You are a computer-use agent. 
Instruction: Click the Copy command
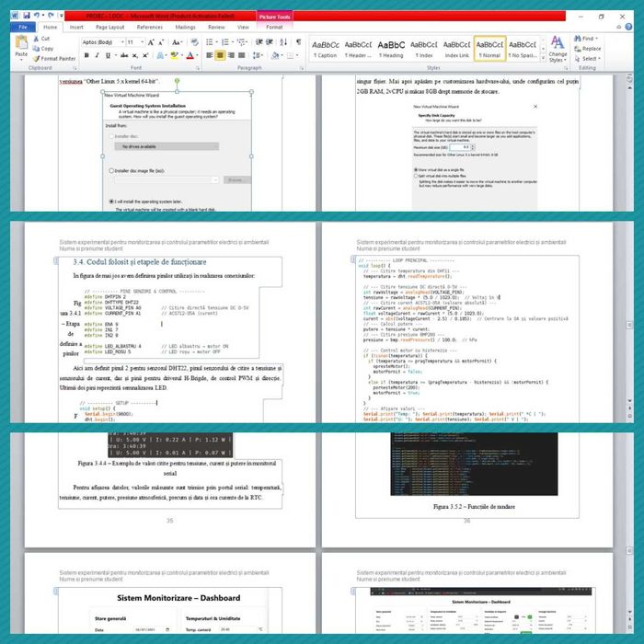(43, 49)
